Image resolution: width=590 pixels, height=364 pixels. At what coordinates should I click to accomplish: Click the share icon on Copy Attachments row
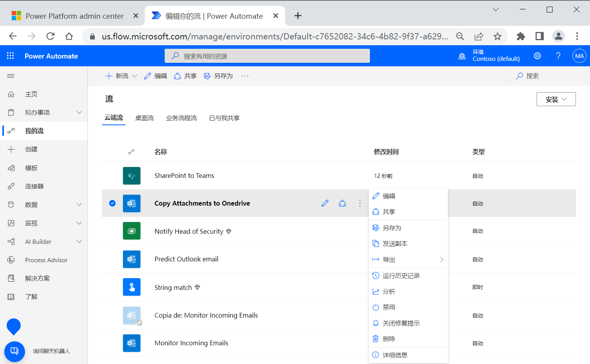(342, 203)
